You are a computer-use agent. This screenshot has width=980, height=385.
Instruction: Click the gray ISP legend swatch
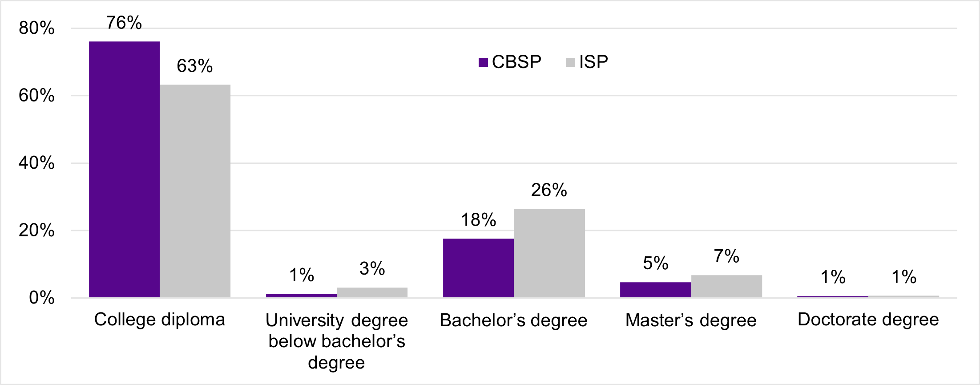(570, 62)
